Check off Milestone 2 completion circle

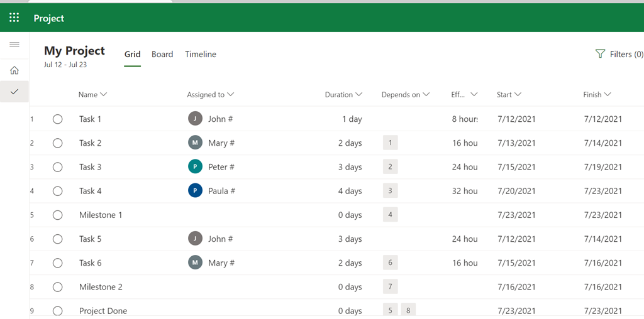(x=58, y=287)
